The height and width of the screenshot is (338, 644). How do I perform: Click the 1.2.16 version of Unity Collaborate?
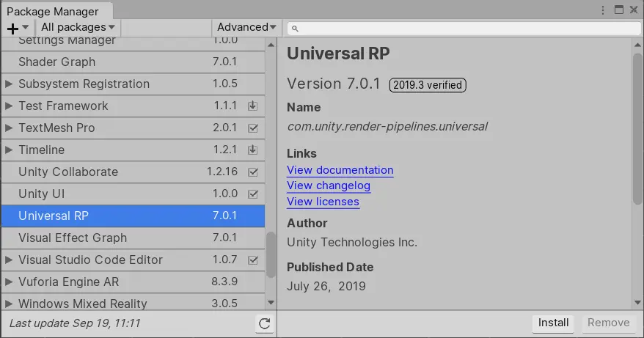pyautogui.click(x=222, y=172)
